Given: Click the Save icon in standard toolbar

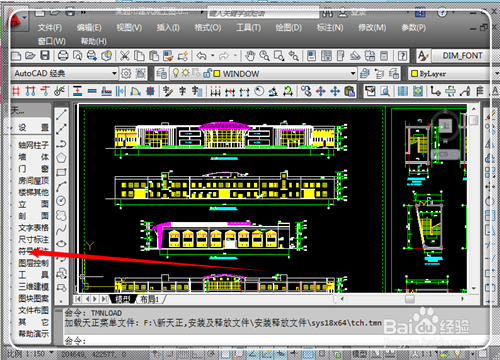Looking at the screenshot, I should (45, 55).
